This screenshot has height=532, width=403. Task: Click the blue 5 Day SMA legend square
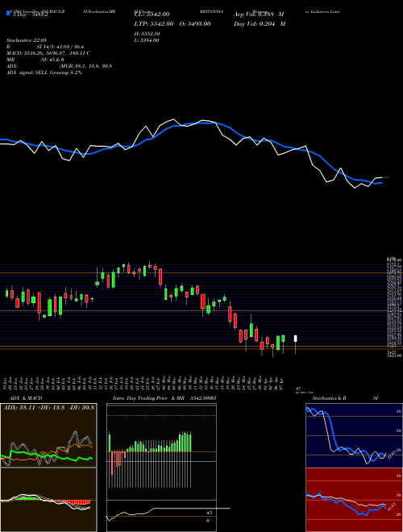(x=8, y=13)
